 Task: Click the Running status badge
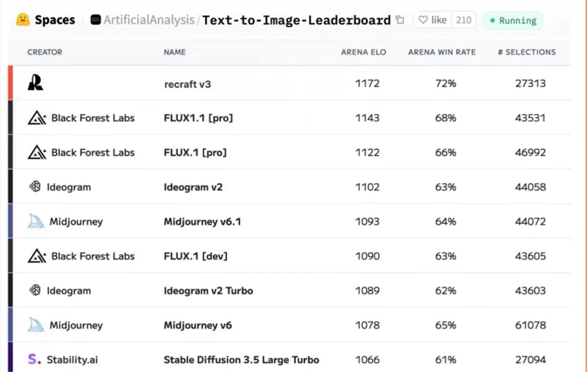[x=512, y=21]
